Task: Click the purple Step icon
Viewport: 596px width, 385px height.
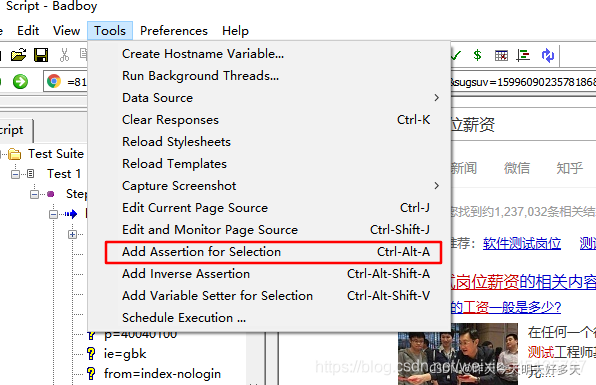Action: [x=51, y=194]
